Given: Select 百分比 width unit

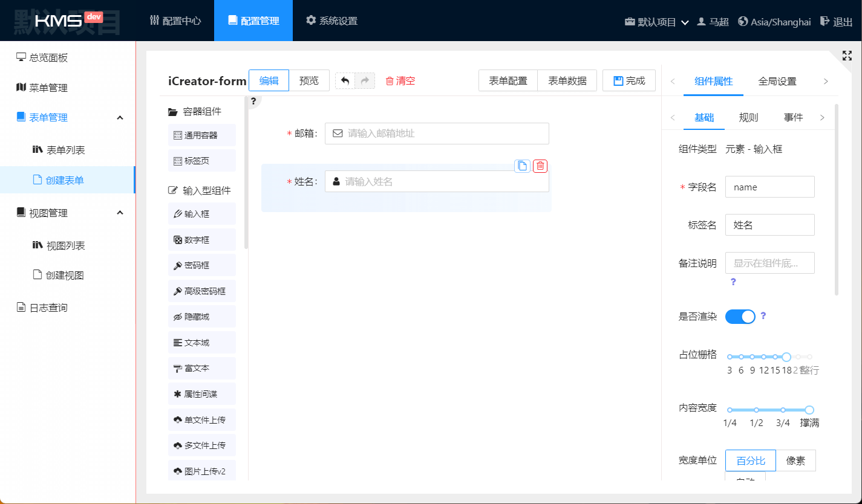Looking at the screenshot, I should tap(750, 460).
